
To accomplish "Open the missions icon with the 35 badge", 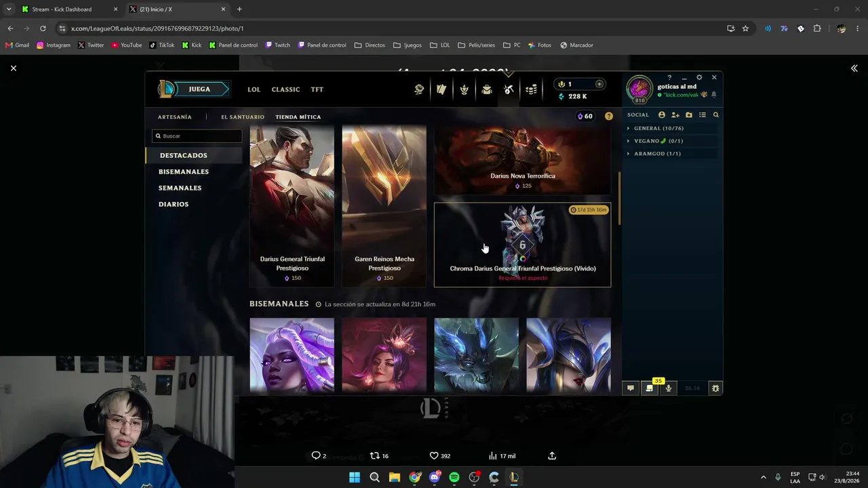I will click(x=650, y=388).
